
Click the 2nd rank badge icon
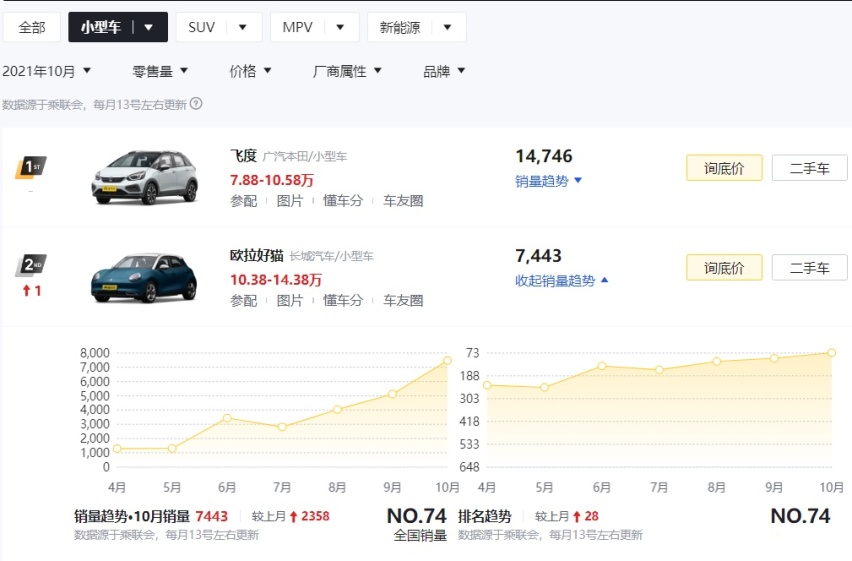coord(30,265)
